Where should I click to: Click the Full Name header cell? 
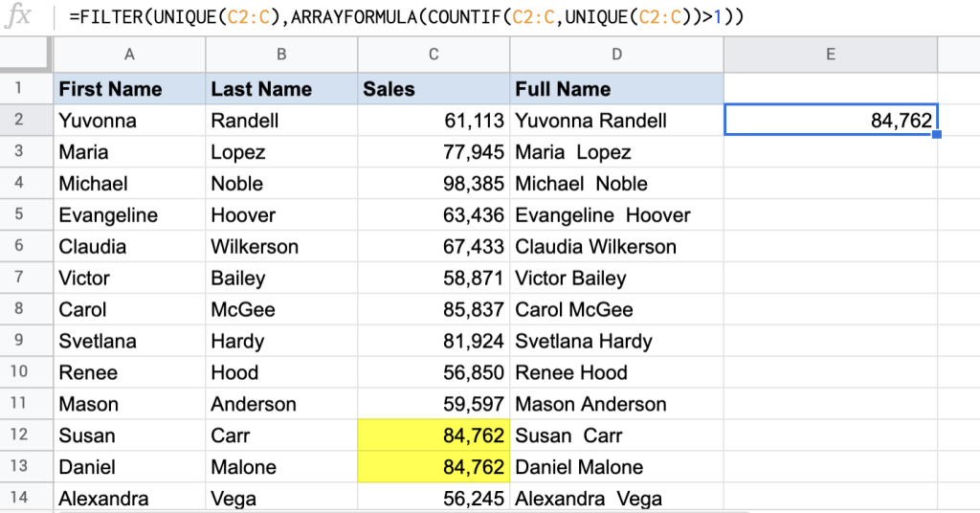click(x=616, y=89)
